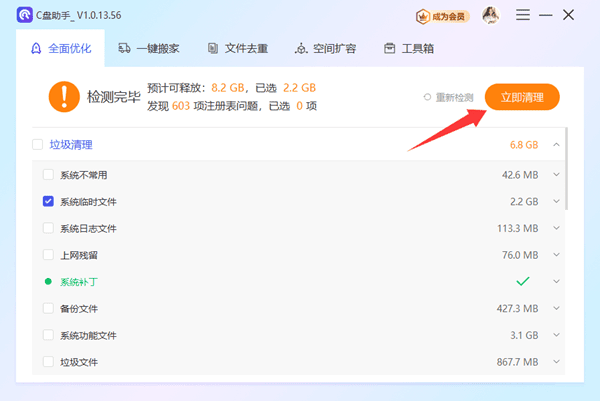Click the 成为会员 membership button

441,16
